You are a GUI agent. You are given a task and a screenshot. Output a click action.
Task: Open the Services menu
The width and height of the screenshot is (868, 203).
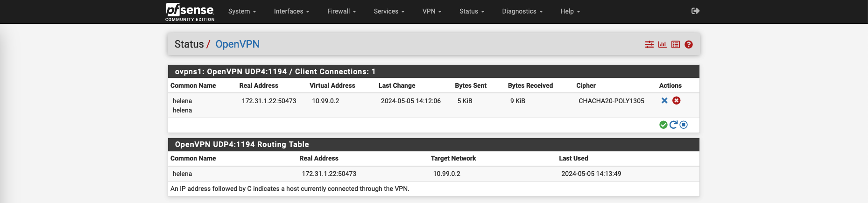[x=389, y=12]
